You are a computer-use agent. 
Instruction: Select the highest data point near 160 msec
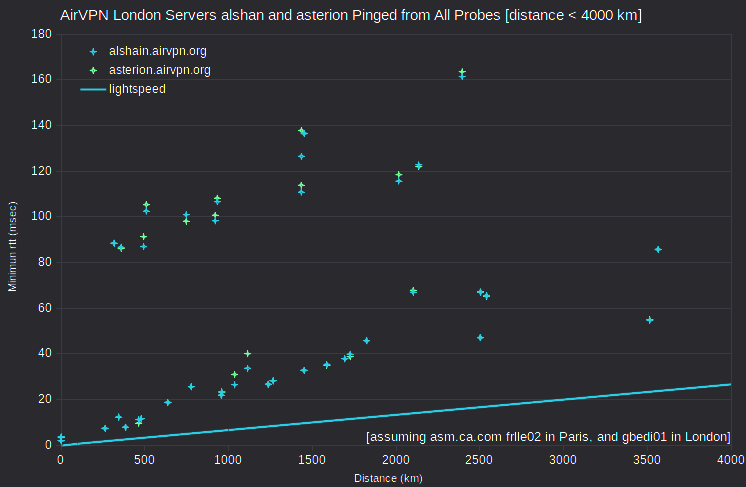(x=462, y=72)
